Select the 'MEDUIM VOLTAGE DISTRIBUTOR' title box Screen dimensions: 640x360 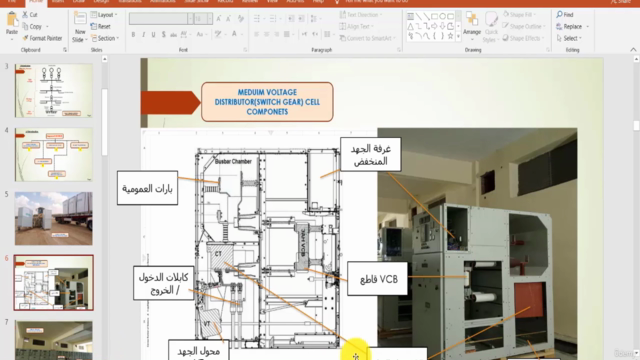(267, 102)
